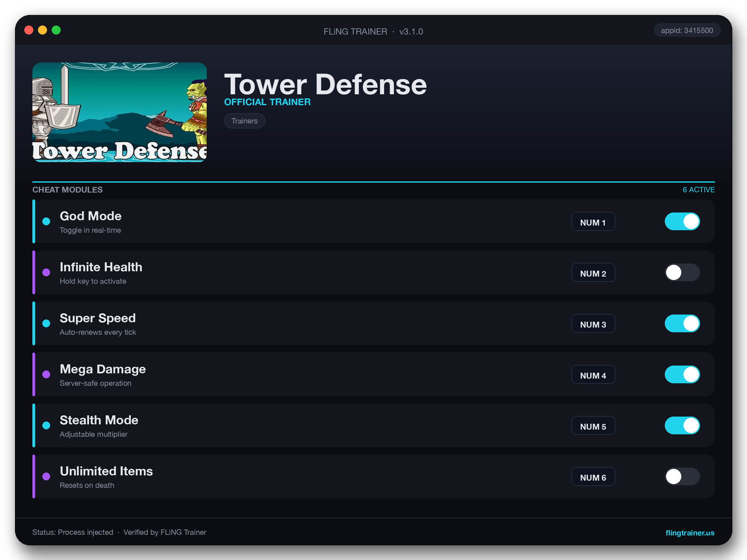Enable the Infinite Health toggle

pyautogui.click(x=682, y=273)
